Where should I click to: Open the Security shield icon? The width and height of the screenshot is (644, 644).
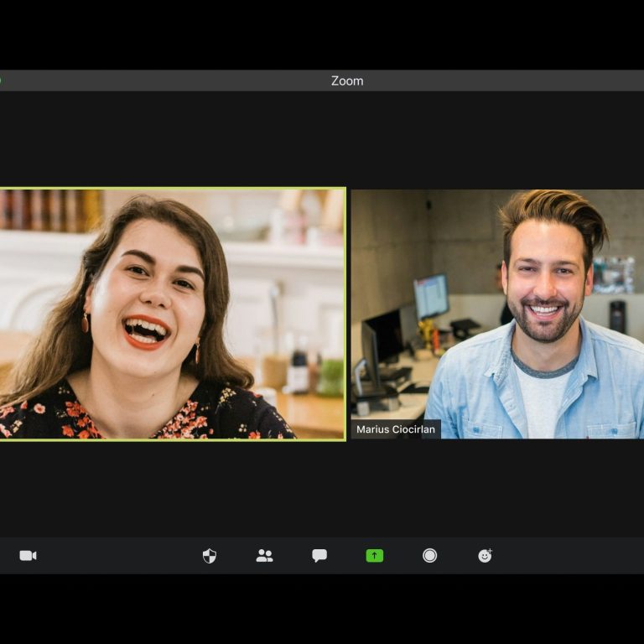tap(210, 556)
